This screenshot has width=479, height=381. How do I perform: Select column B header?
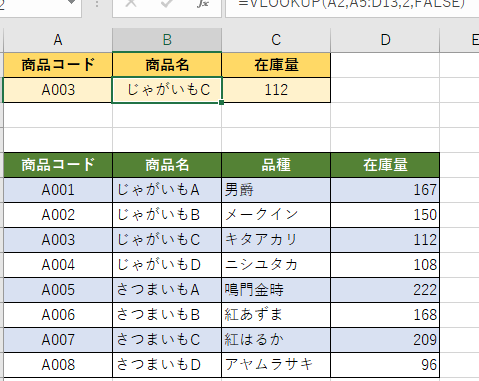[167, 40]
